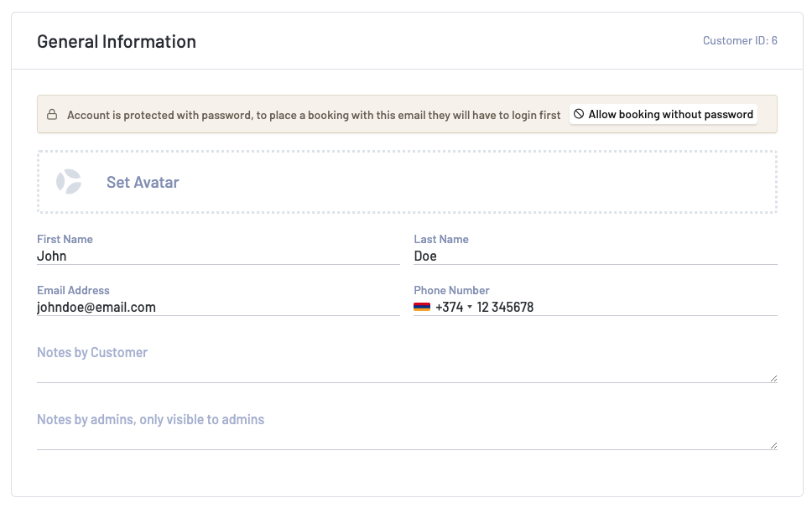
Task: Click the Email Address field label
Action: 73,290
